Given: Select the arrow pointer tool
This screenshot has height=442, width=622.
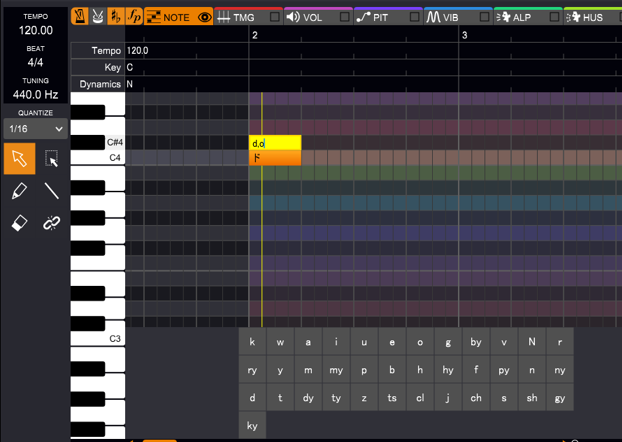Looking at the screenshot, I should coord(19,159).
